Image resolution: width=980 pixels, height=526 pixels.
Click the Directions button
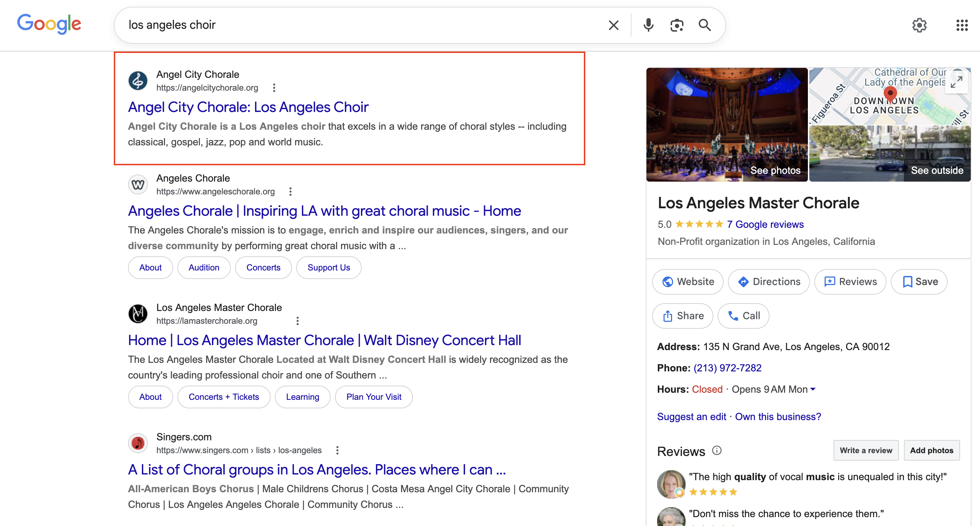[x=768, y=281]
